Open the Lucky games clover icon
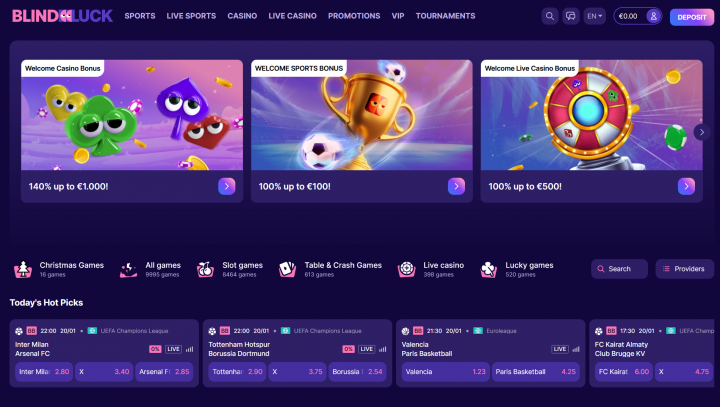Image resolution: width=720 pixels, height=407 pixels. pyautogui.click(x=489, y=269)
